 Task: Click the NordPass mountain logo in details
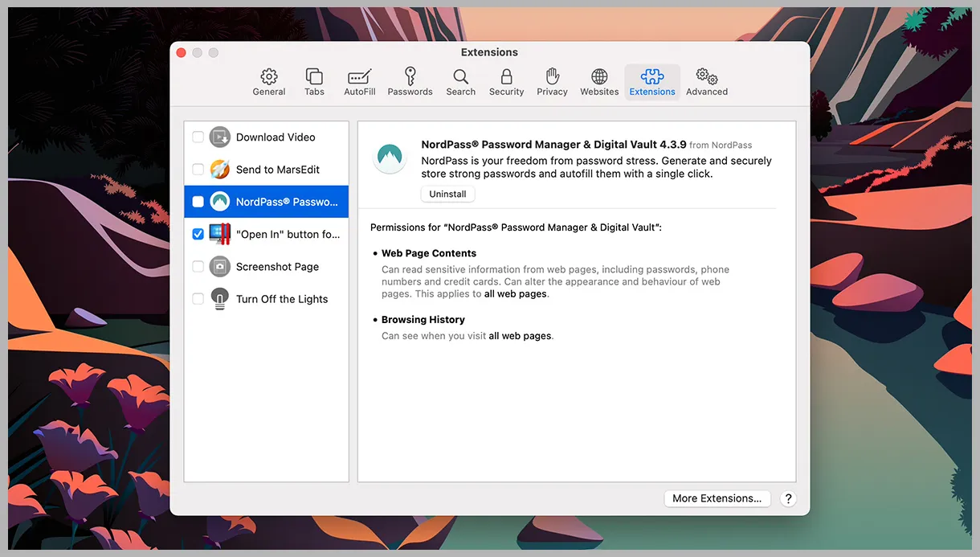[x=390, y=157]
